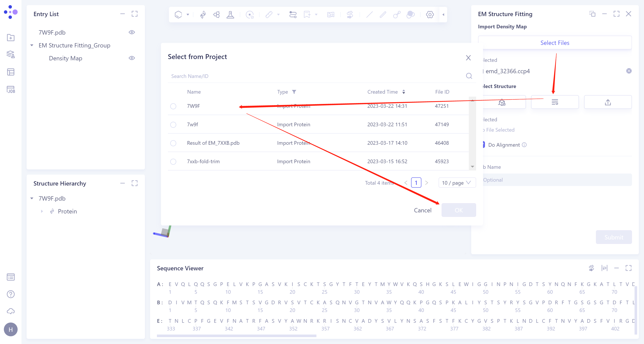Collapse EM Structure Fitting_Group tree
Viewport: 644px width, 344px height.
click(x=32, y=45)
